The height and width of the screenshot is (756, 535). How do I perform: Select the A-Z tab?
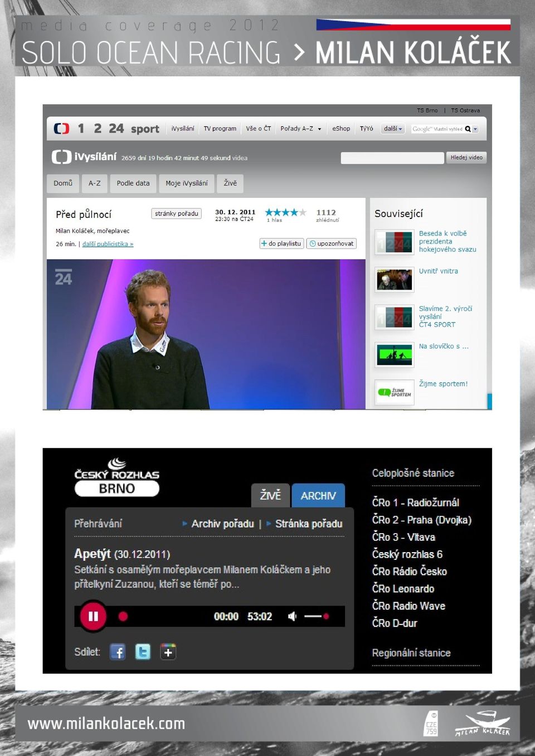point(95,183)
